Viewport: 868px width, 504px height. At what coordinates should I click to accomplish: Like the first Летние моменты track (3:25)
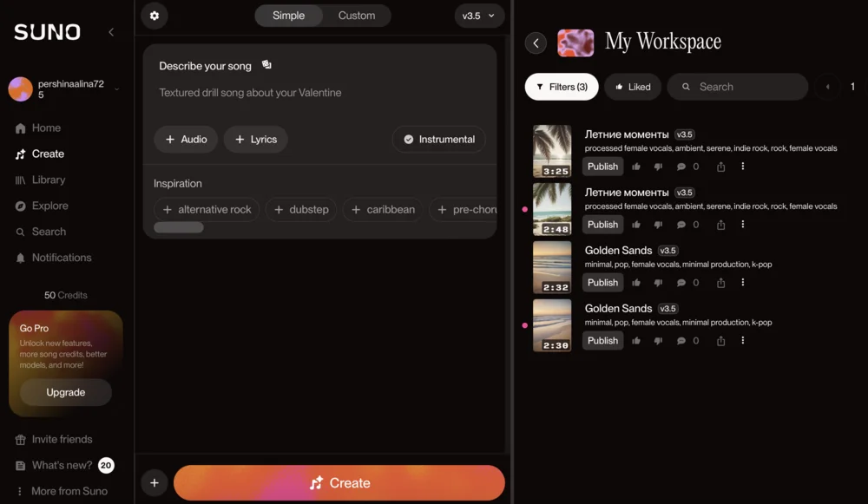click(636, 167)
